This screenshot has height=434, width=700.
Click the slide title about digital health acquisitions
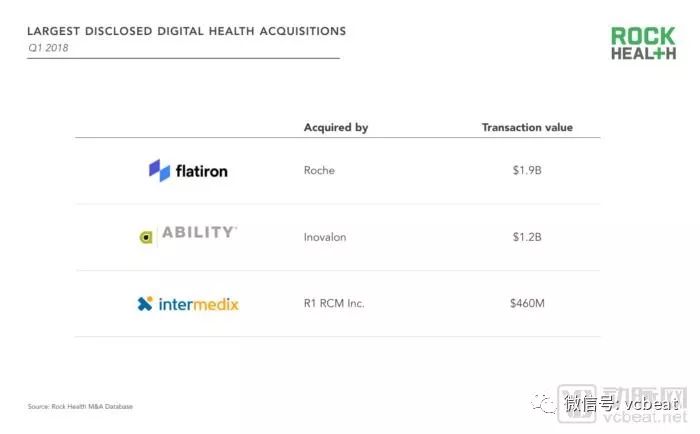coord(187,31)
